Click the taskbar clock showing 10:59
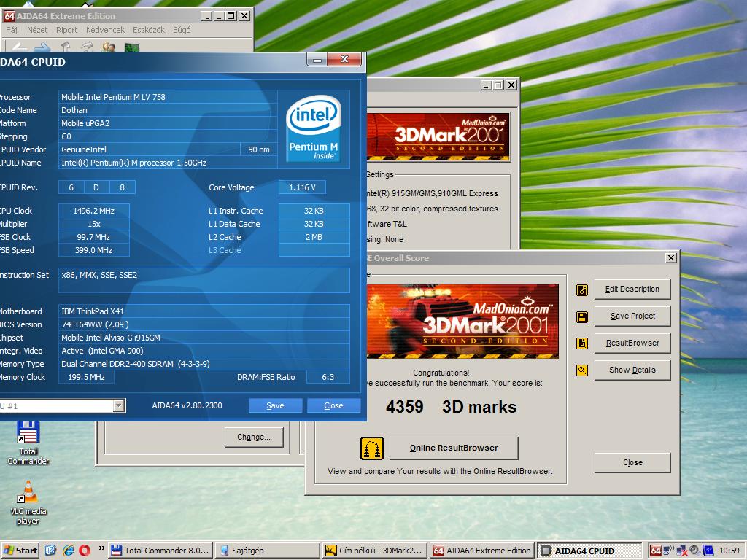 click(x=729, y=551)
